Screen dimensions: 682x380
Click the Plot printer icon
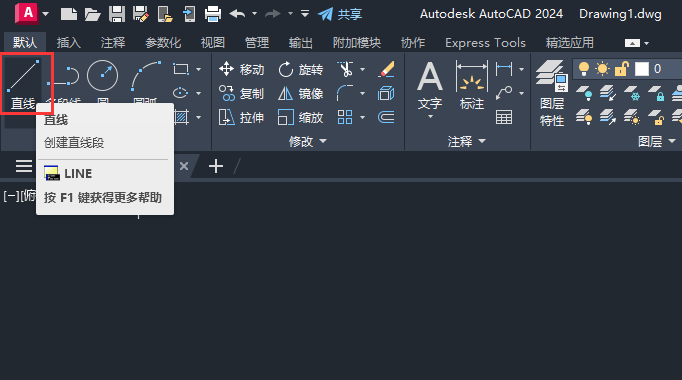click(213, 14)
